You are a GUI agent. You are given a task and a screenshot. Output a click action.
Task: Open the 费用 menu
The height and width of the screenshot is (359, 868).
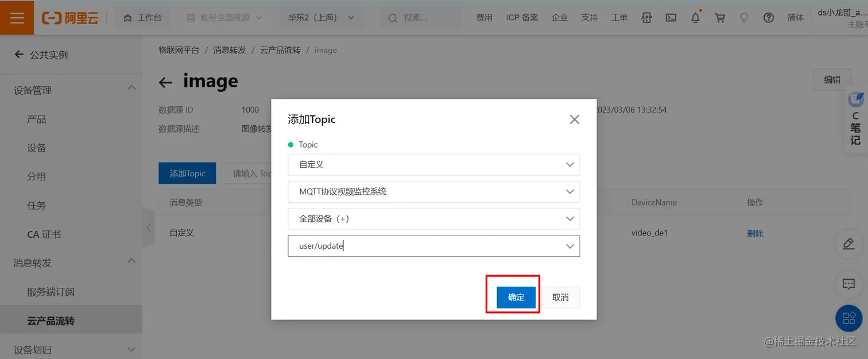484,18
